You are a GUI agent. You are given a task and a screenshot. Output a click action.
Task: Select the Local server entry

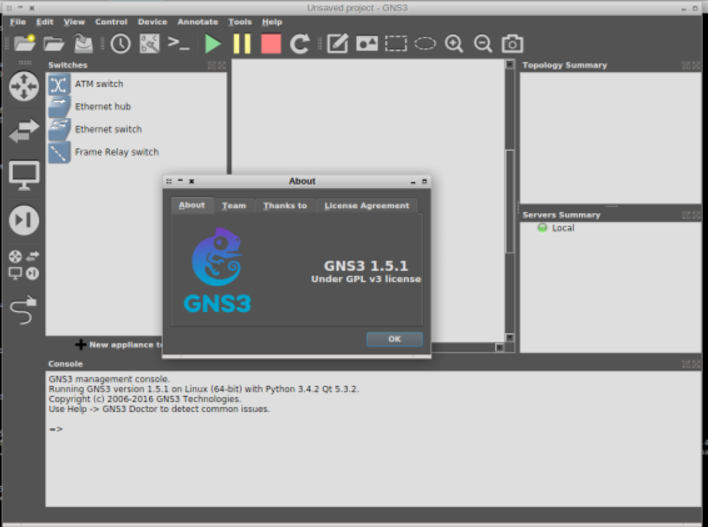[x=562, y=228]
